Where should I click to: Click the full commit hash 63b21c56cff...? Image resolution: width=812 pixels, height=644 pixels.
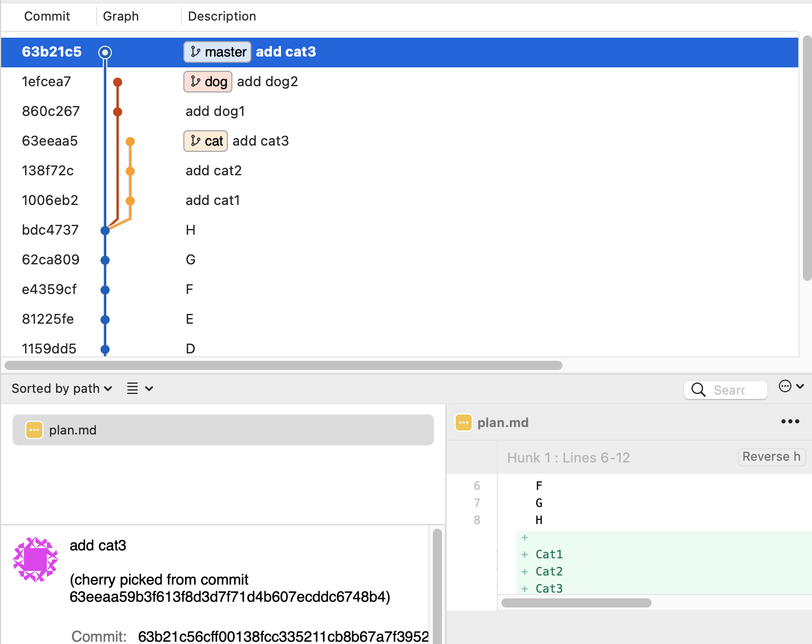click(283, 637)
